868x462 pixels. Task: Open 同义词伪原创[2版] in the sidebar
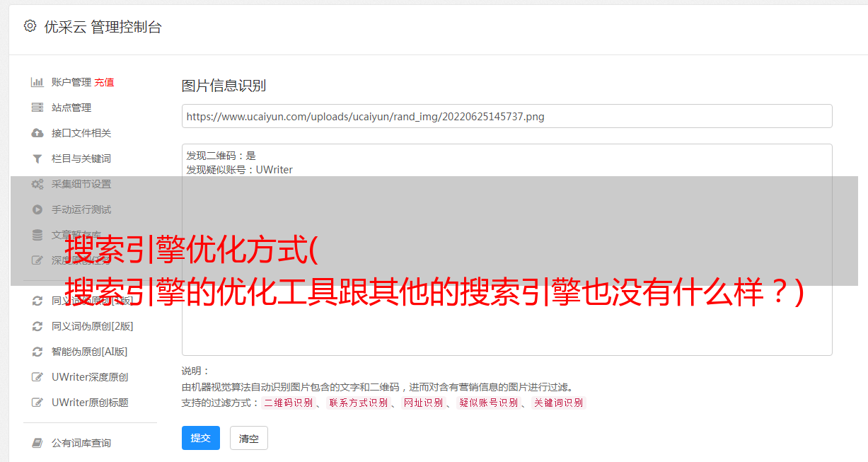coord(93,326)
